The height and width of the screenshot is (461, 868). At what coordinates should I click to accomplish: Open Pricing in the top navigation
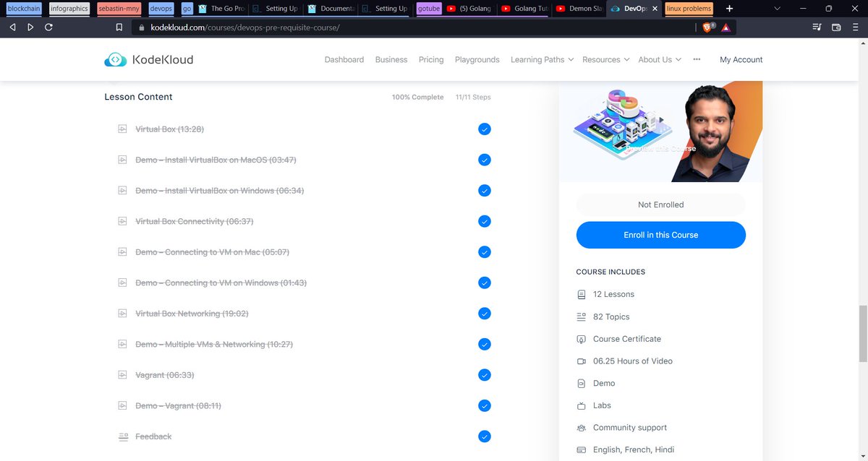click(431, 59)
